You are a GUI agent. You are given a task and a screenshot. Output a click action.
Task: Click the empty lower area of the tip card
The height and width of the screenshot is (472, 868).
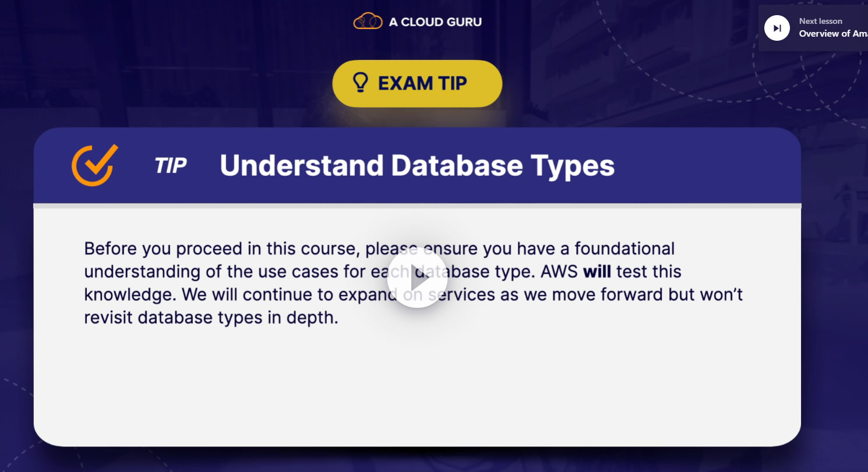point(417,390)
